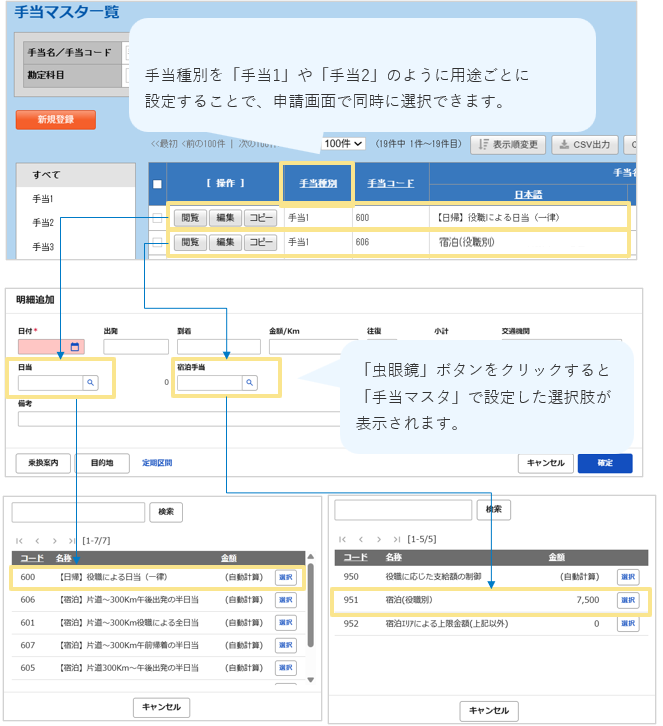The image size is (663, 726).
Task: Go to next page in the 宿泊手当 list popup
Action: click(379, 539)
